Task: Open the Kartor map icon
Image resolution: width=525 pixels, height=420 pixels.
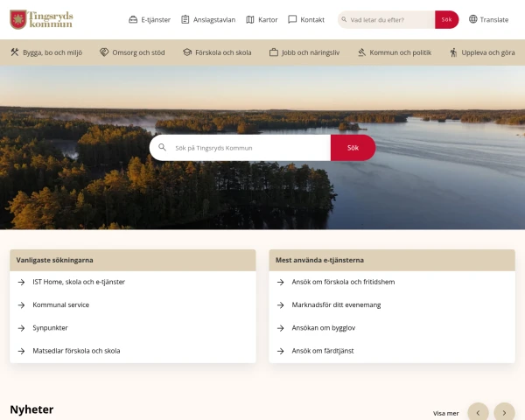Action: coord(250,20)
